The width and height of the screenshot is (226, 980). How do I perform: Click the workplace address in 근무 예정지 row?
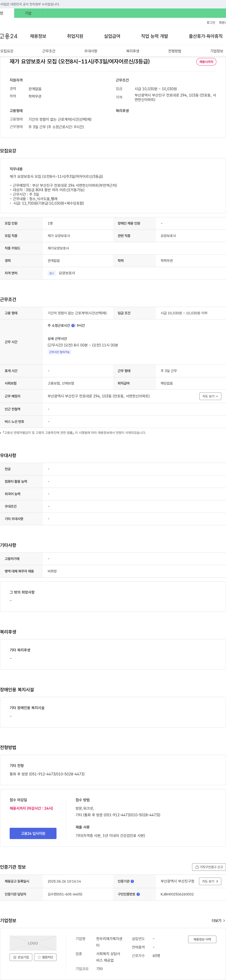point(98,396)
